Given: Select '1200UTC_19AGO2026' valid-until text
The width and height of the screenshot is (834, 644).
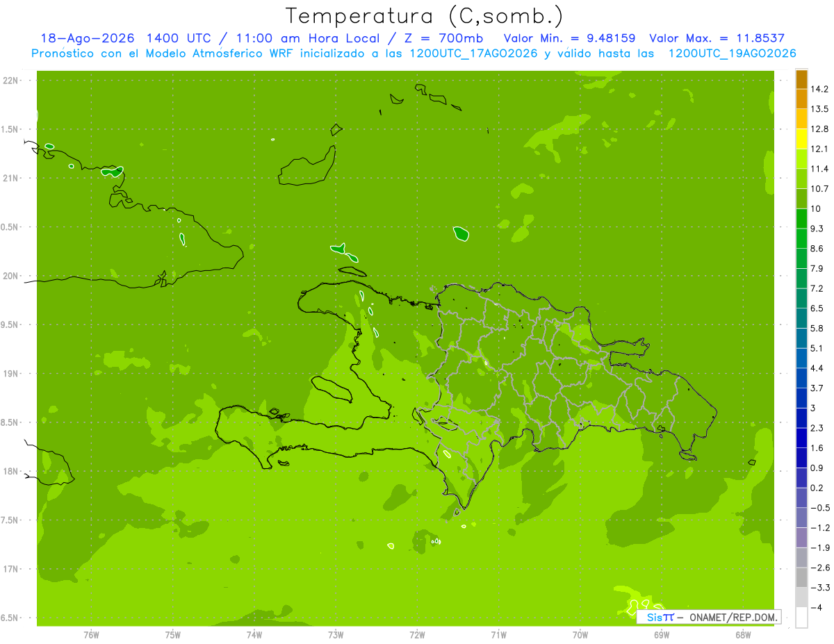Looking at the screenshot, I should point(732,53).
